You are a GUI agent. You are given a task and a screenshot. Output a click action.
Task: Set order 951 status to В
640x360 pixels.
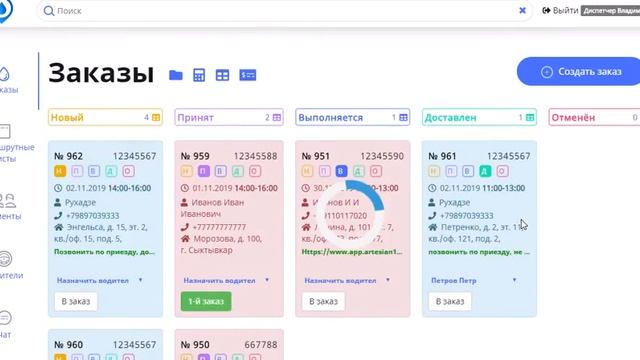tap(341, 171)
